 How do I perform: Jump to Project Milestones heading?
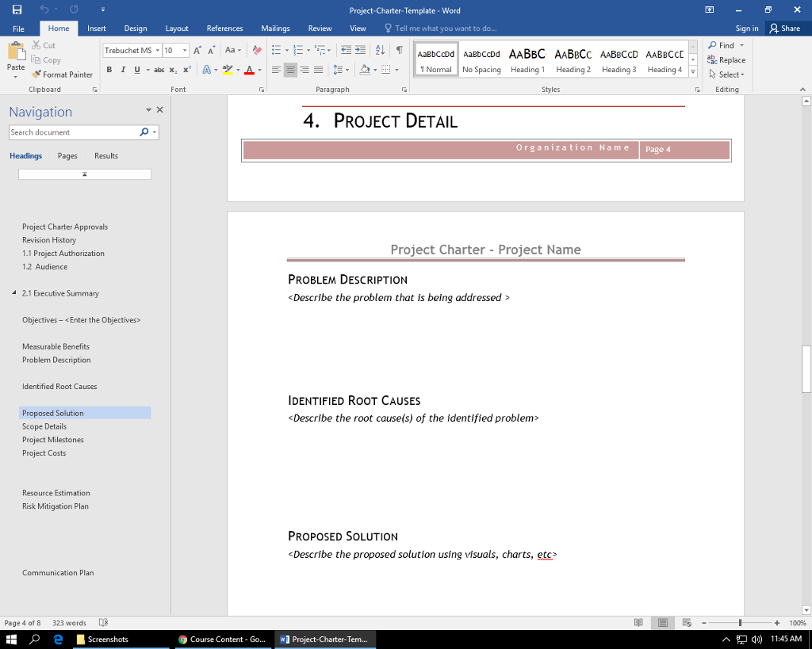click(53, 440)
